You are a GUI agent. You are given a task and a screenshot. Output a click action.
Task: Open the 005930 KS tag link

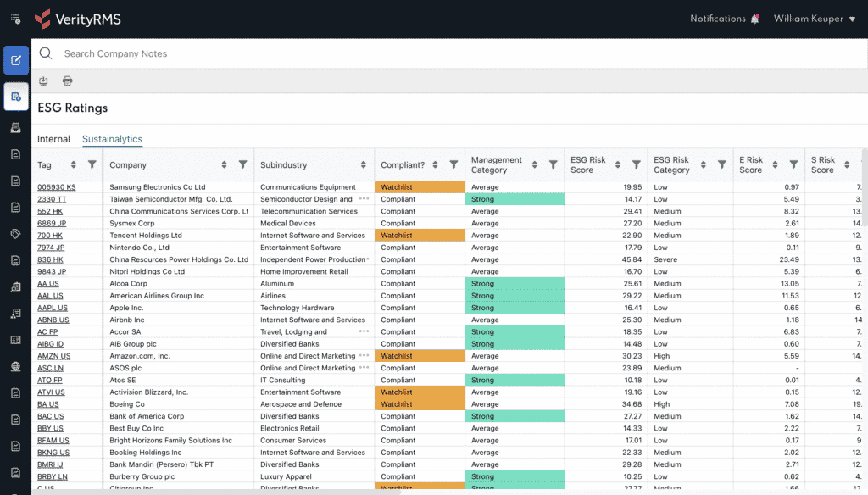[57, 187]
